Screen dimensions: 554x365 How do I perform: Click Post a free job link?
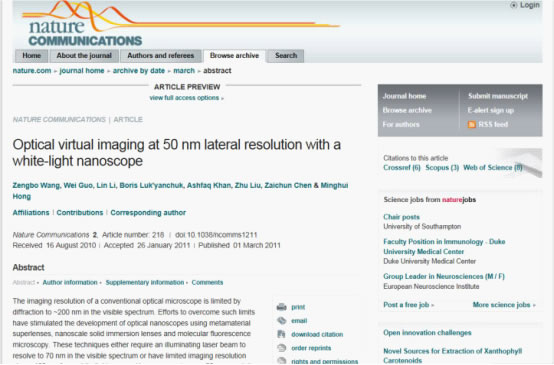pos(408,305)
